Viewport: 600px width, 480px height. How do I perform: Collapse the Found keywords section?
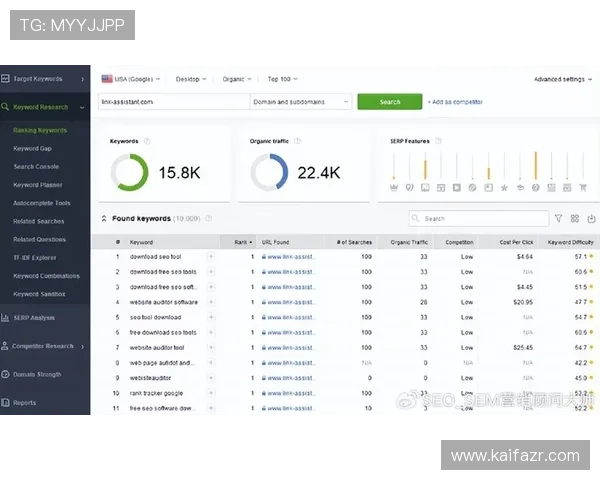pos(103,218)
